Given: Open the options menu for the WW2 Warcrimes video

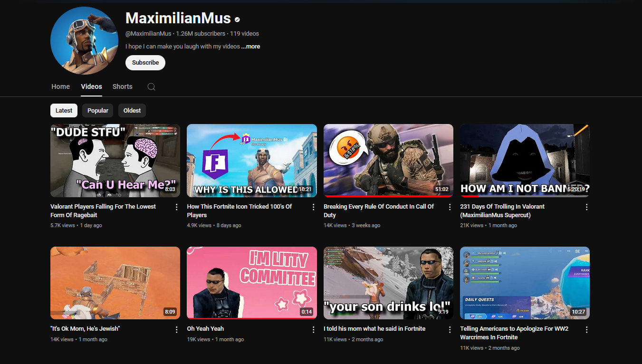Looking at the screenshot, I should (x=586, y=329).
